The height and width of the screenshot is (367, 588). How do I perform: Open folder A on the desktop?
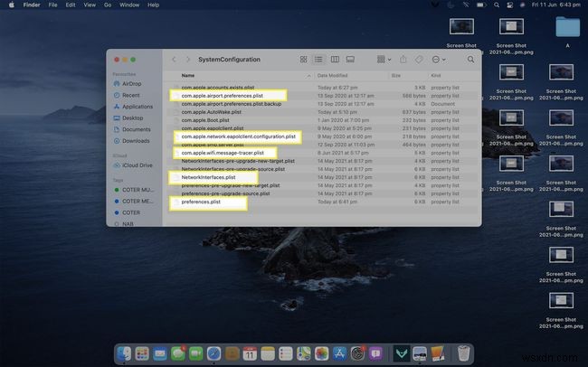coord(568,27)
